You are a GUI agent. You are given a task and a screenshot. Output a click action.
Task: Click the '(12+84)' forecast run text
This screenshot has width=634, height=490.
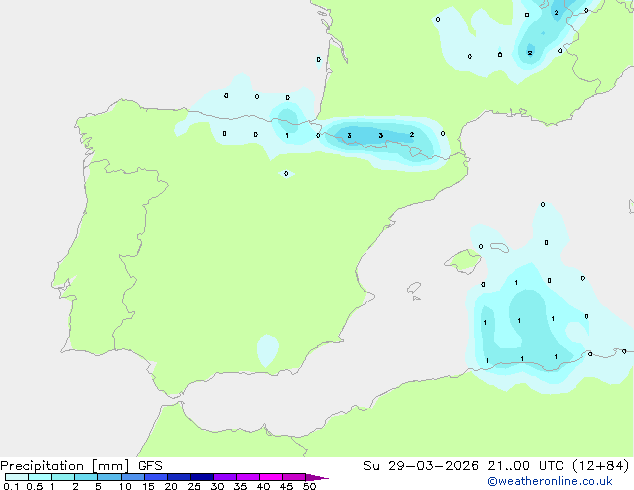point(601,466)
